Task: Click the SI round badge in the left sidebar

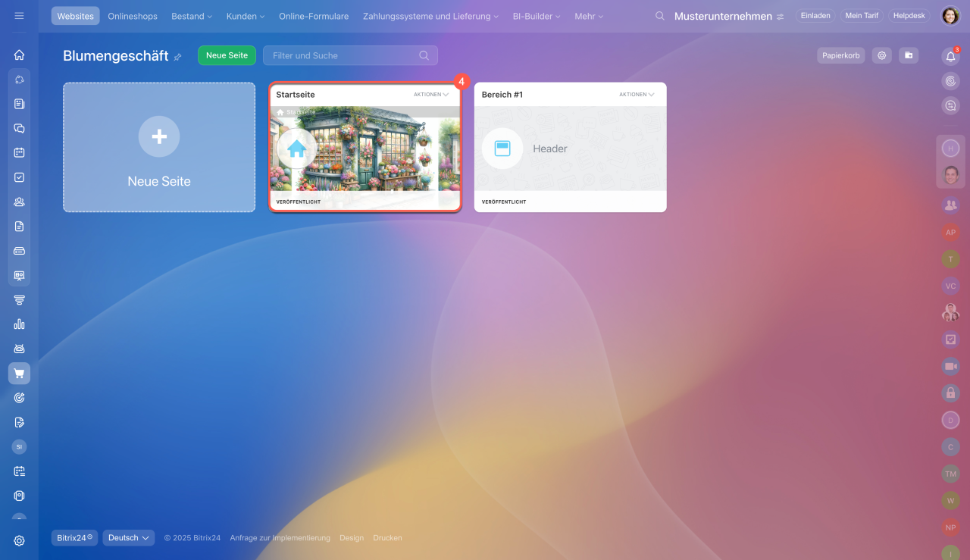Action: point(19,447)
